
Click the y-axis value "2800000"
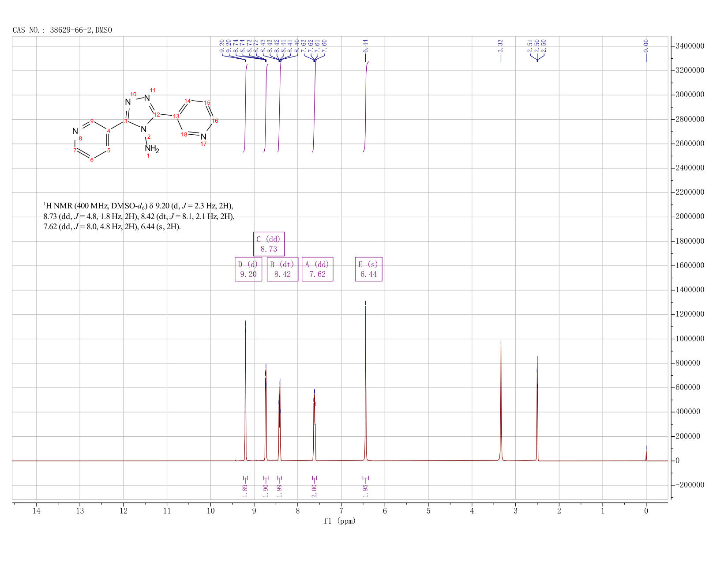690,119
